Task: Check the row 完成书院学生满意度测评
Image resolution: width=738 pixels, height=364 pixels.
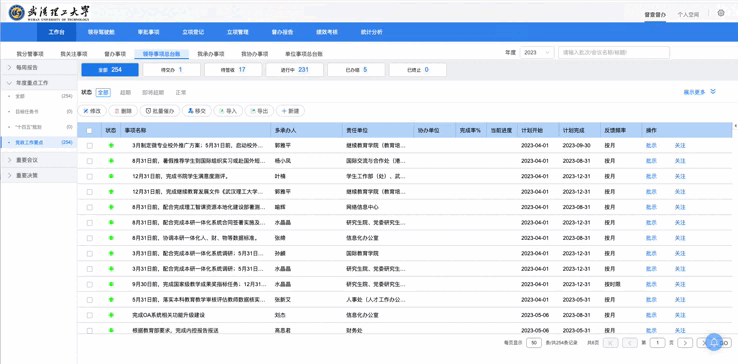Action: [89, 177]
